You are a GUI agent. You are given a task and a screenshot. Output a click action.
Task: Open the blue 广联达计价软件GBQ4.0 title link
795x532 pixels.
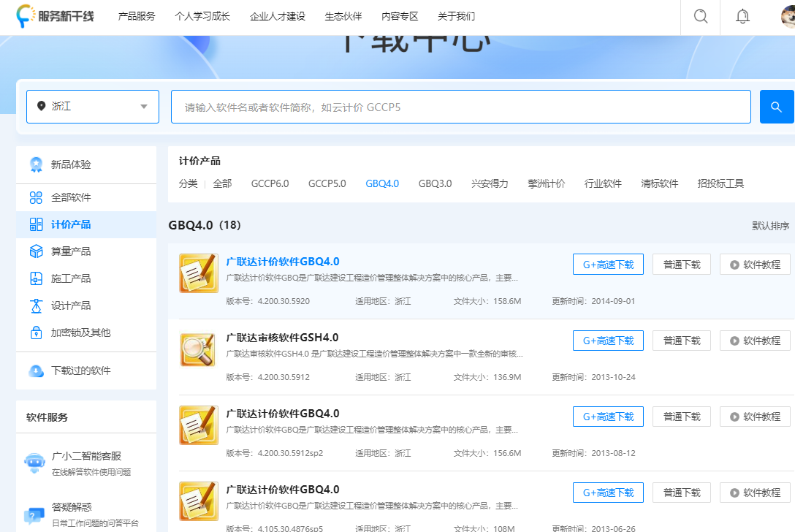(x=282, y=262)
